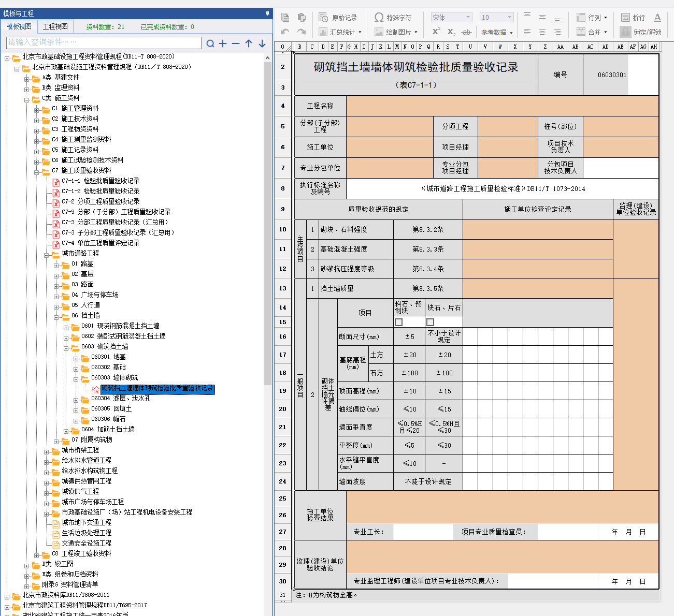674x616 pixels.
Task: Switch to the 工程视图 tab
Action: tap(55, 26)
